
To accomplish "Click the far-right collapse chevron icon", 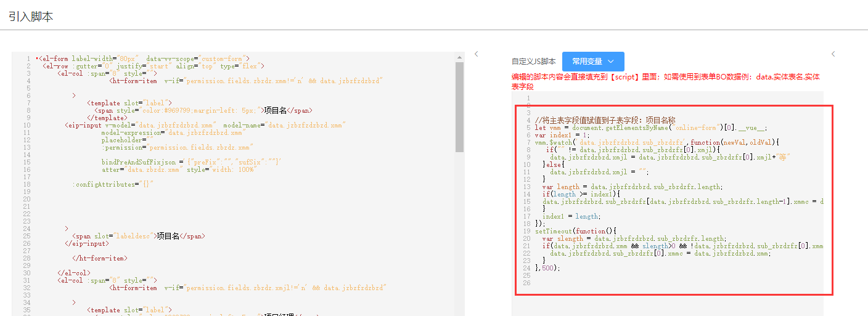I will 833,54.
